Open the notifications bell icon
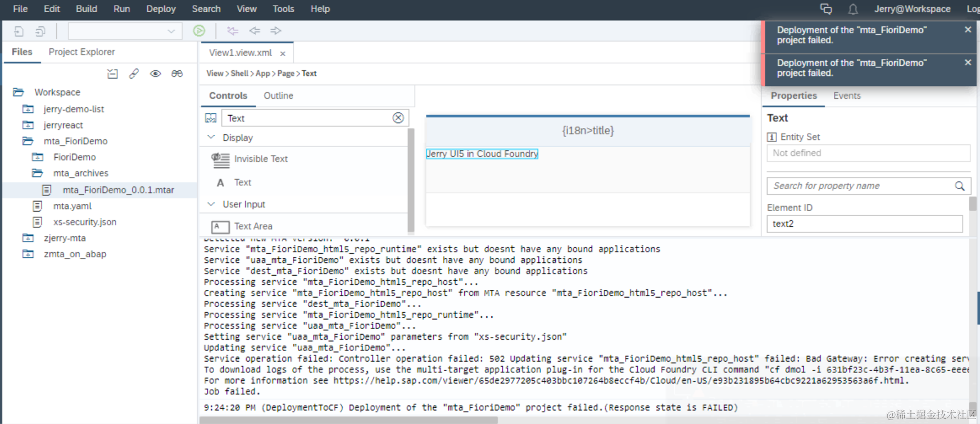980x424 pixels. (x=853, y=9)
